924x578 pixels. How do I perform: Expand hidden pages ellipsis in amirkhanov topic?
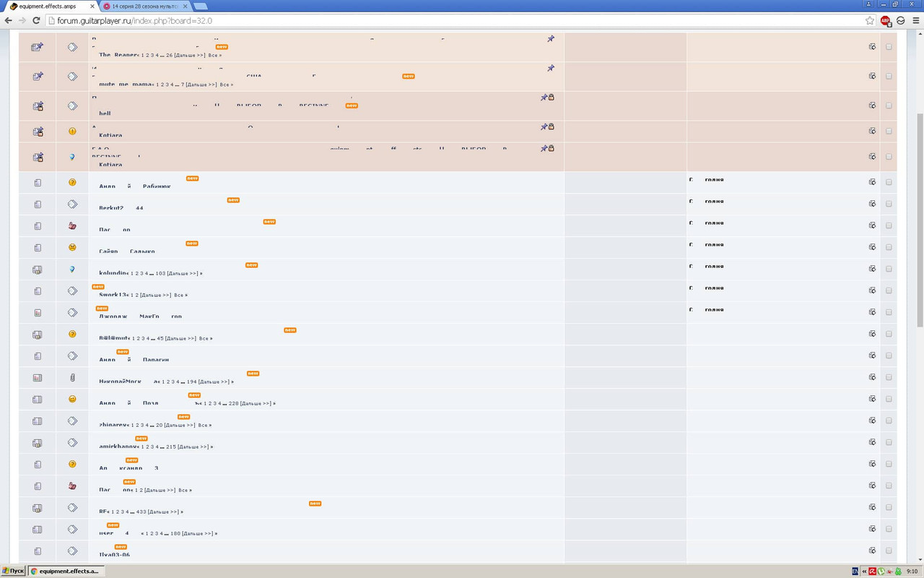point(162,447)
